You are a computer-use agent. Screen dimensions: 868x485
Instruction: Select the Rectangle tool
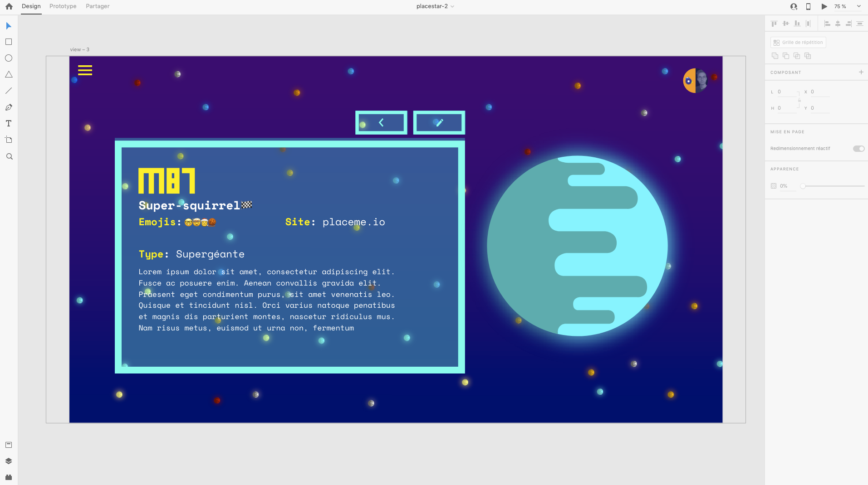tap(9, 42)
